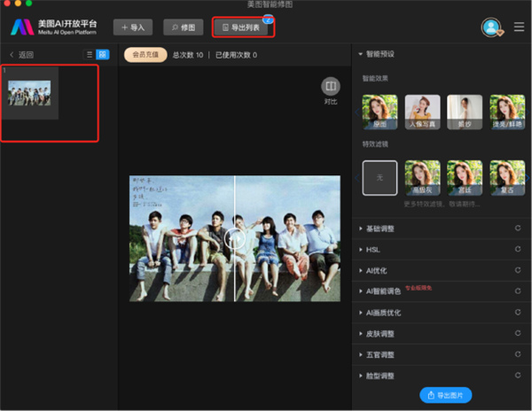Reset the HSL settings

(518, 249)
